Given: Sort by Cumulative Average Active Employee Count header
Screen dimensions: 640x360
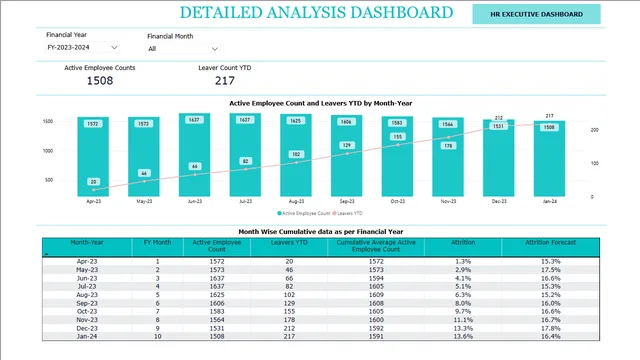Looking at the screenshot, I should click(x=376, y=246).
